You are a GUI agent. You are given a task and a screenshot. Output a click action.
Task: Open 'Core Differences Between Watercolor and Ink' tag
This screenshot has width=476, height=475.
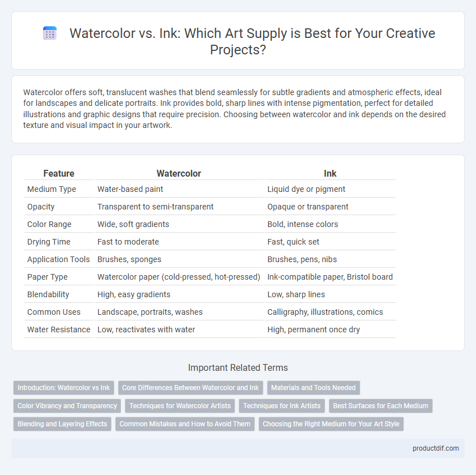(190, 388)
